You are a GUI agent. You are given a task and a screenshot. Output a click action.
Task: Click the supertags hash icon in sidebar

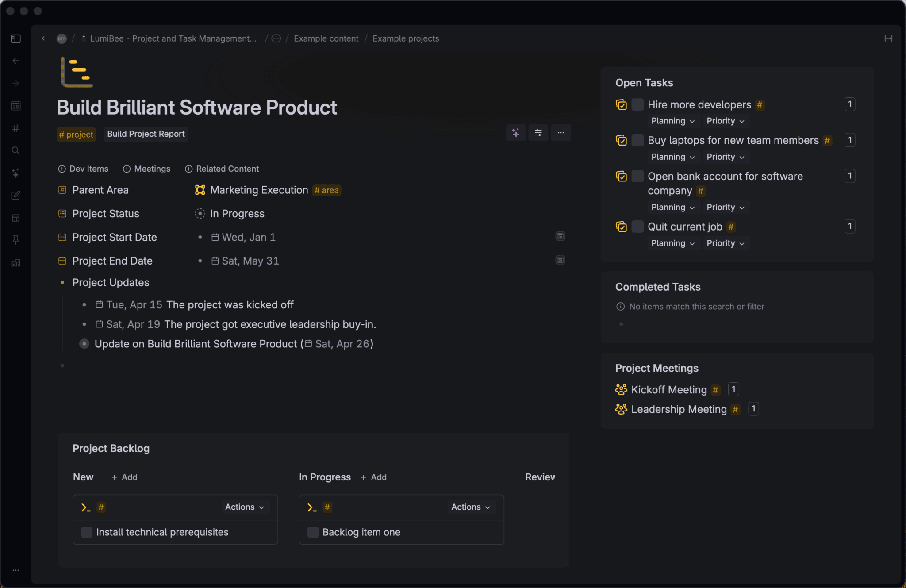16,128
